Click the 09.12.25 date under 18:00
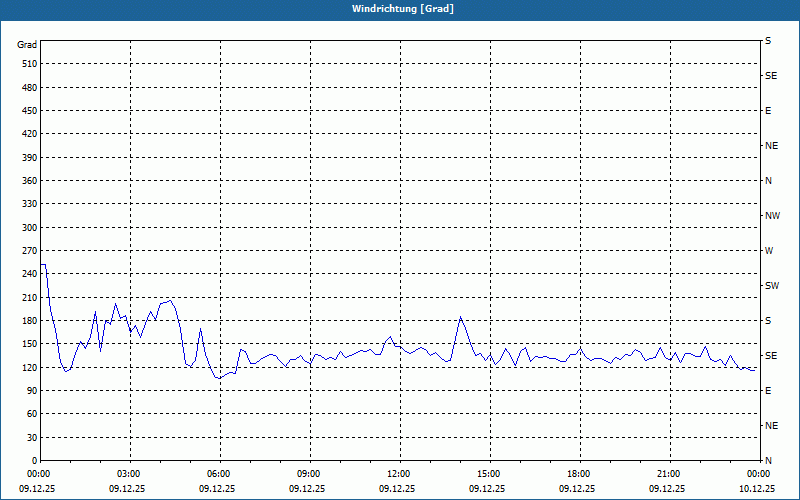 tap(577, 489)
